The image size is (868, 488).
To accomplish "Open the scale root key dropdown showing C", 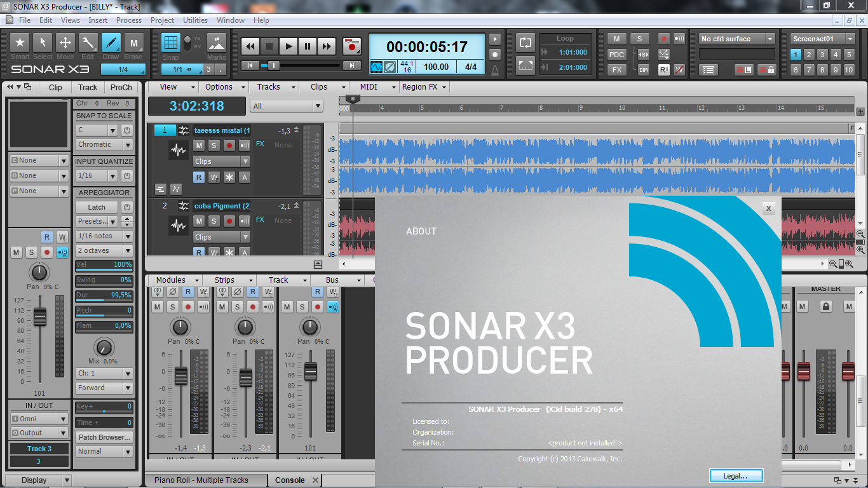I will coord(97,130).
